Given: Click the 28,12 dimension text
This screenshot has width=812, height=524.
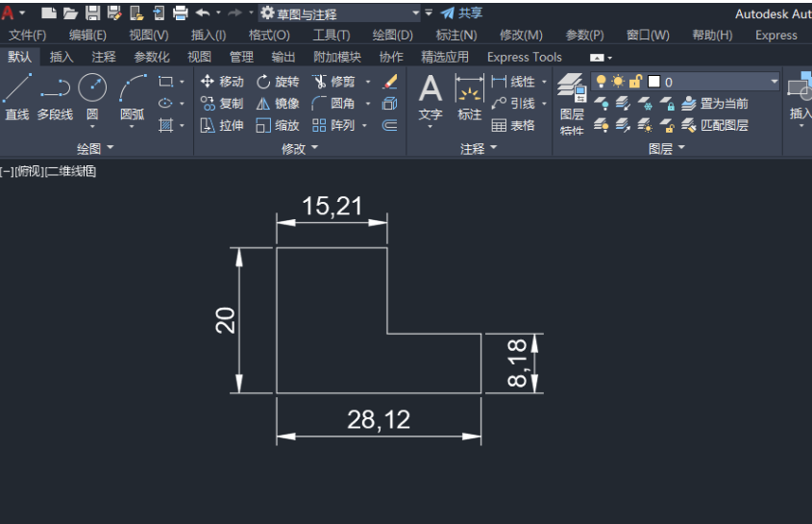Looking at the screenshot, I should click(x=379, y=419).
